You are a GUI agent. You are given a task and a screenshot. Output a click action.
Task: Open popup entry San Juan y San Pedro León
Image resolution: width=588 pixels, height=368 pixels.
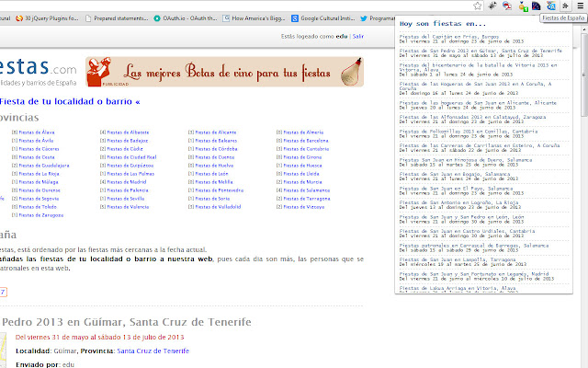461,217
